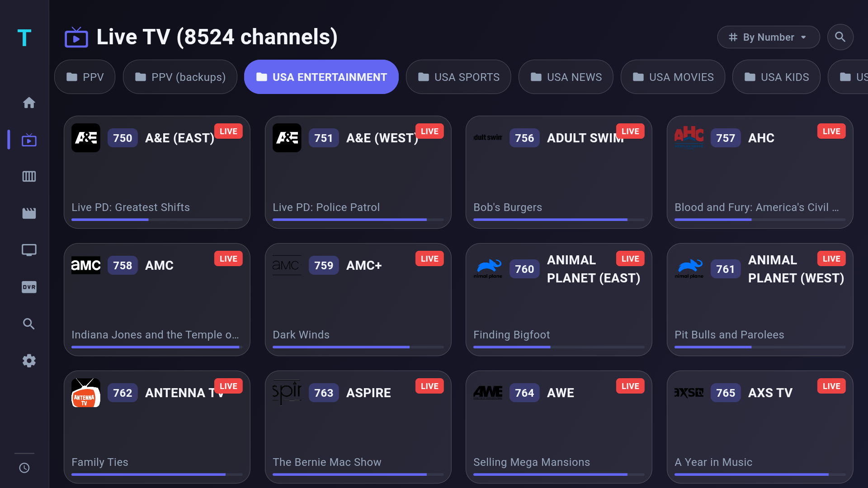Click the Adult Swim channel logo
The width and height of the screenshot is (868, 488).
coord(488,138)
